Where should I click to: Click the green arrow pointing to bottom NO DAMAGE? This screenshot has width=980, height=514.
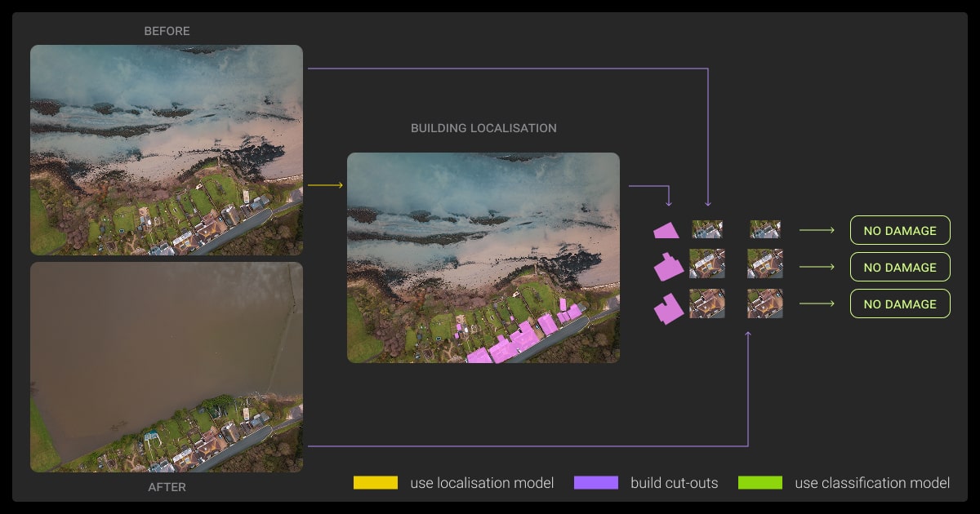817,304
